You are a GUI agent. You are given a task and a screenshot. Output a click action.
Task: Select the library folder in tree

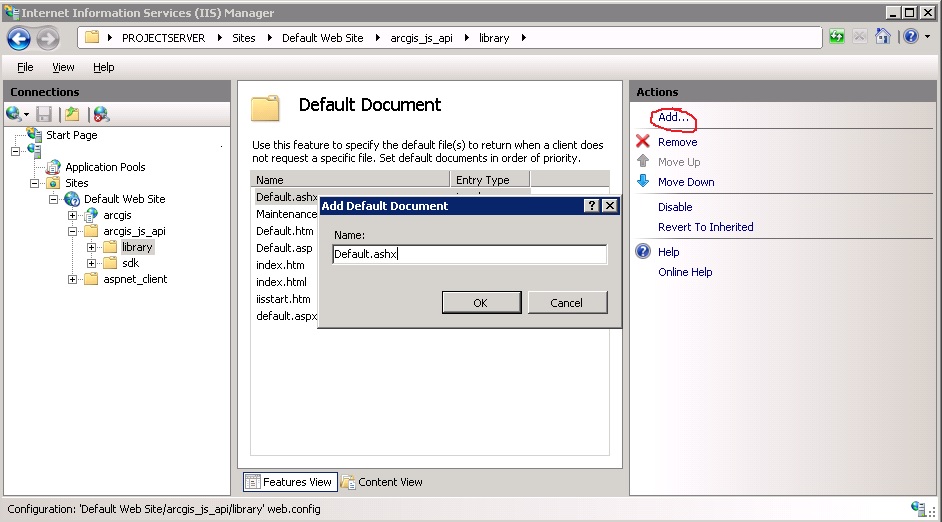tap(137, 247)
